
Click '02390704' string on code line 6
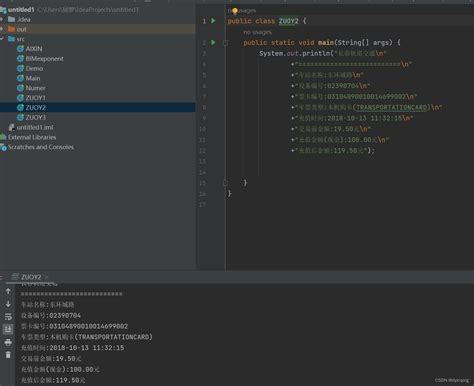343,86
